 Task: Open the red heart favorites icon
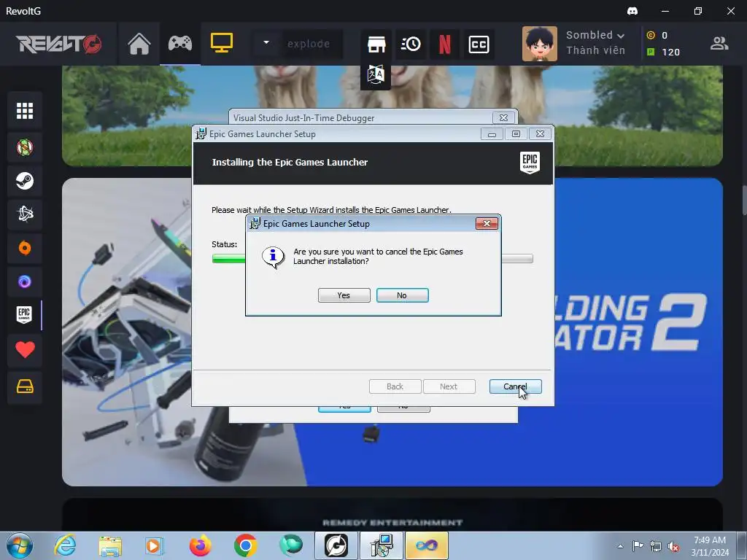(26, 350)
